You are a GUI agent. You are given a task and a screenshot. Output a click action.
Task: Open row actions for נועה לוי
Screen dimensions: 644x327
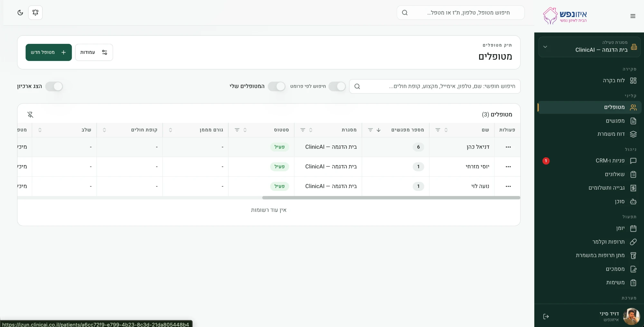click(x=508, y=186)
